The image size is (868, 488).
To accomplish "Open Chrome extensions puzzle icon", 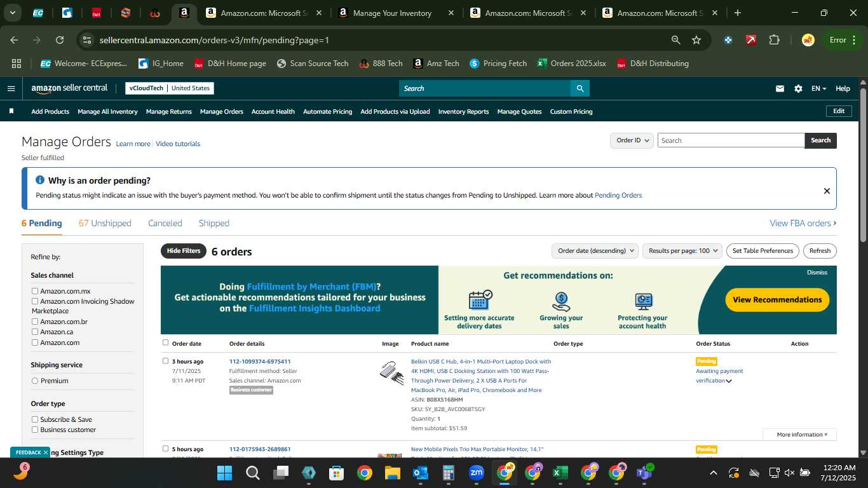I will click(774, 40).
